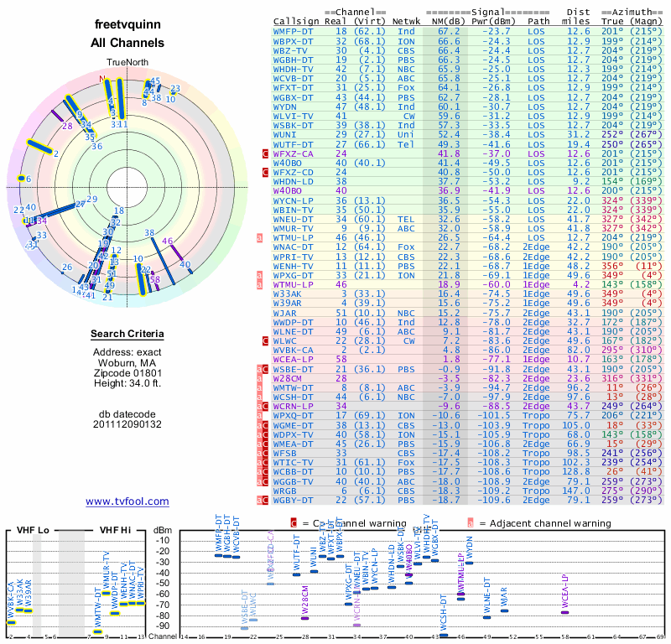Click the VHF Hi band label
671x644 pixels.
click(115, 530)
